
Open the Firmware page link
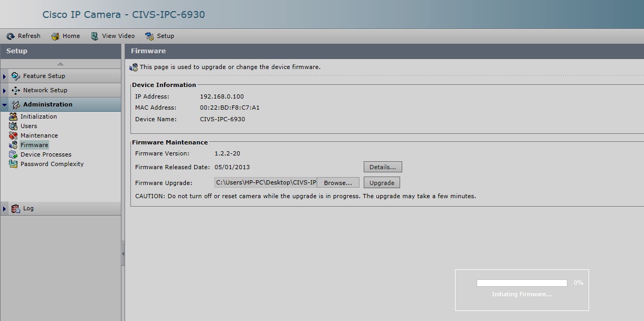(x=34, y=145)
